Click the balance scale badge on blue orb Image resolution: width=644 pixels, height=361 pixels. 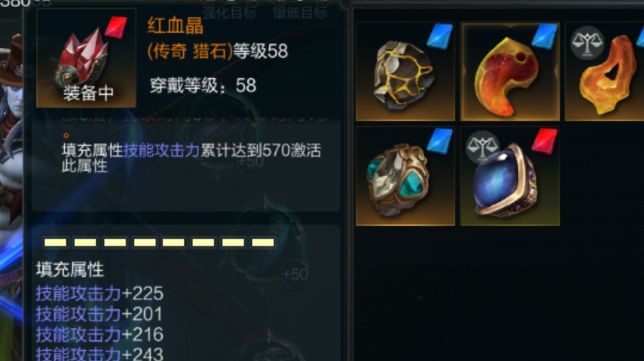[482, 147]
